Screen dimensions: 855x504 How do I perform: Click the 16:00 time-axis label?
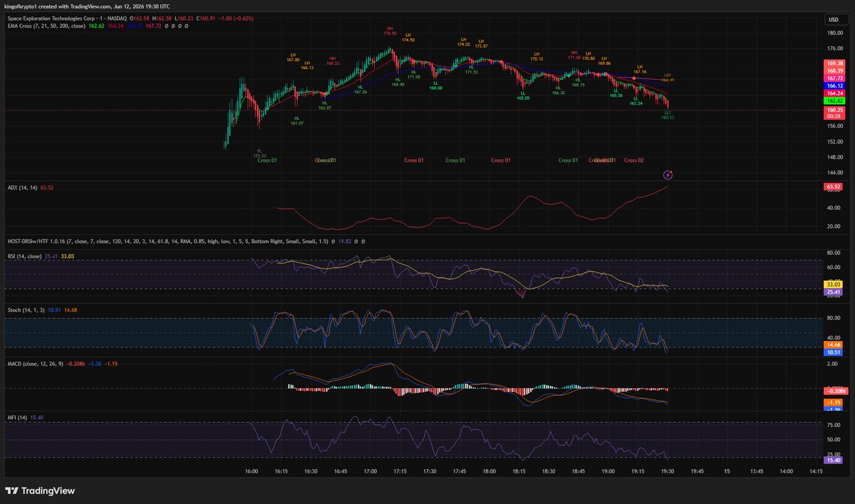tap(251, 471)
